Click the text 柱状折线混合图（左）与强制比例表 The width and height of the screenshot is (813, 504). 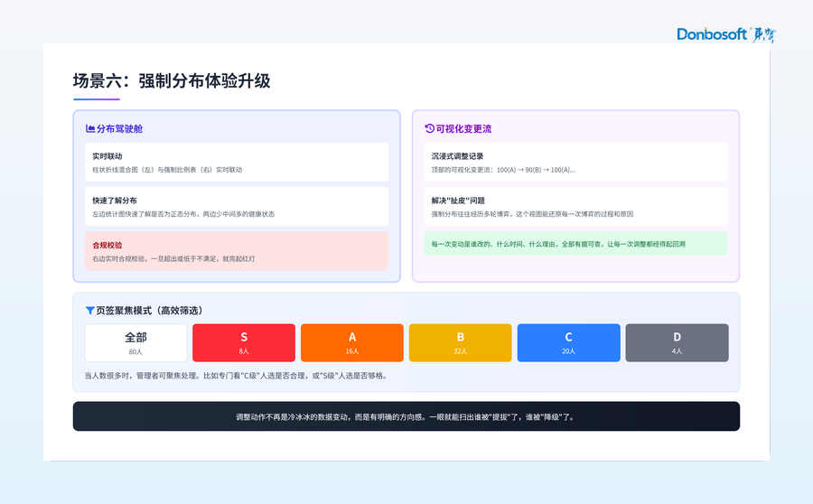(x=167, y=170)
